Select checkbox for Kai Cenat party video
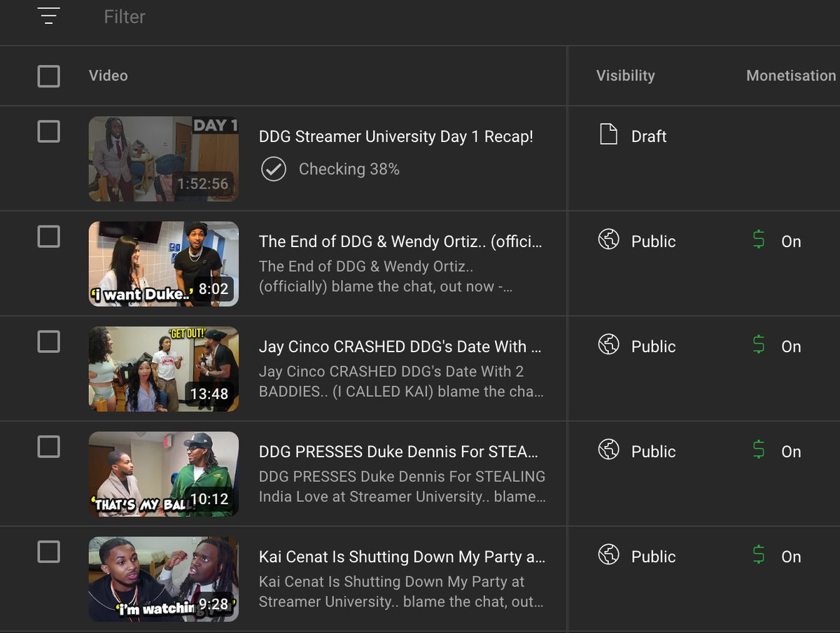The image size is (840, 633). click(48, 552)
